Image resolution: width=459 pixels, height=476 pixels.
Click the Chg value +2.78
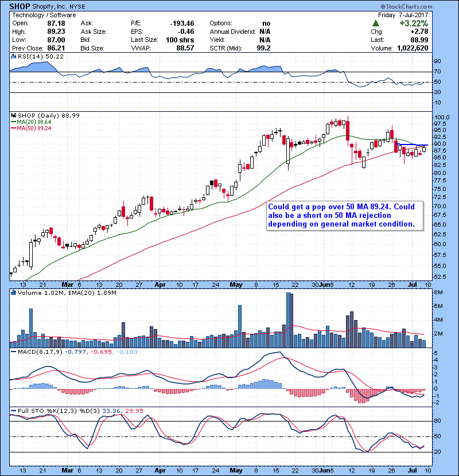(419, 32)
